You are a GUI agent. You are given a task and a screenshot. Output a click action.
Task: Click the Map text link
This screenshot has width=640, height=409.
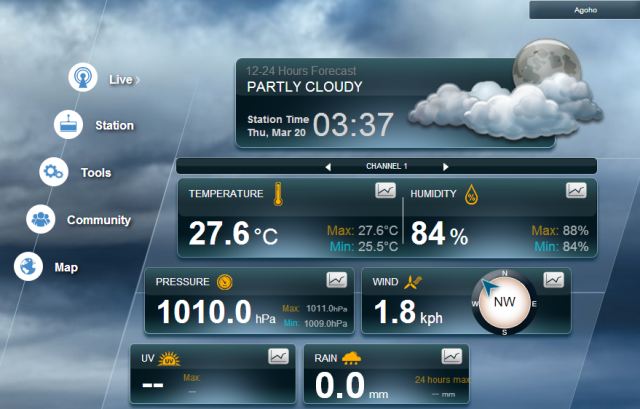[66, 267]
